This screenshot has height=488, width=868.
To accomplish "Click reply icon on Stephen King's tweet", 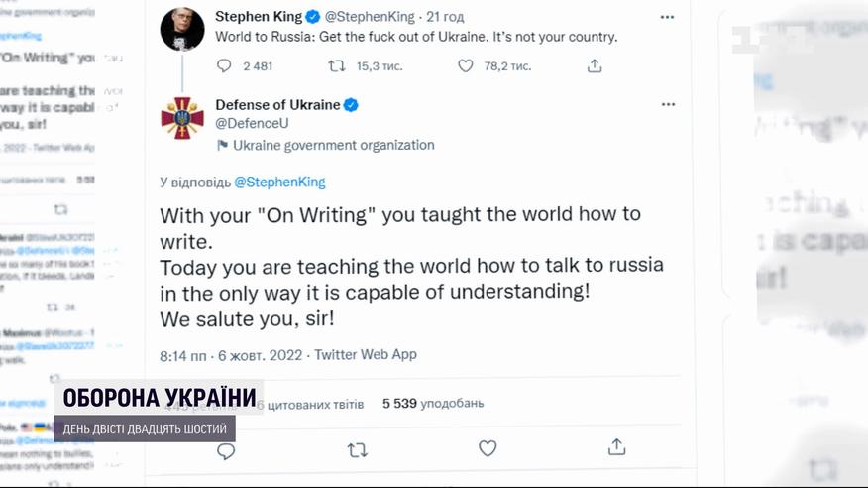I will 224,65.
